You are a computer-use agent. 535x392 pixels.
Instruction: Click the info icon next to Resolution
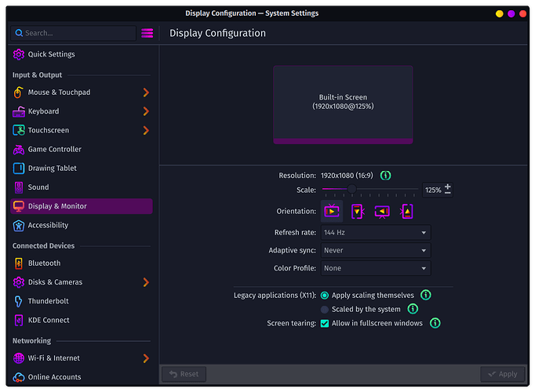pos(385,176)
